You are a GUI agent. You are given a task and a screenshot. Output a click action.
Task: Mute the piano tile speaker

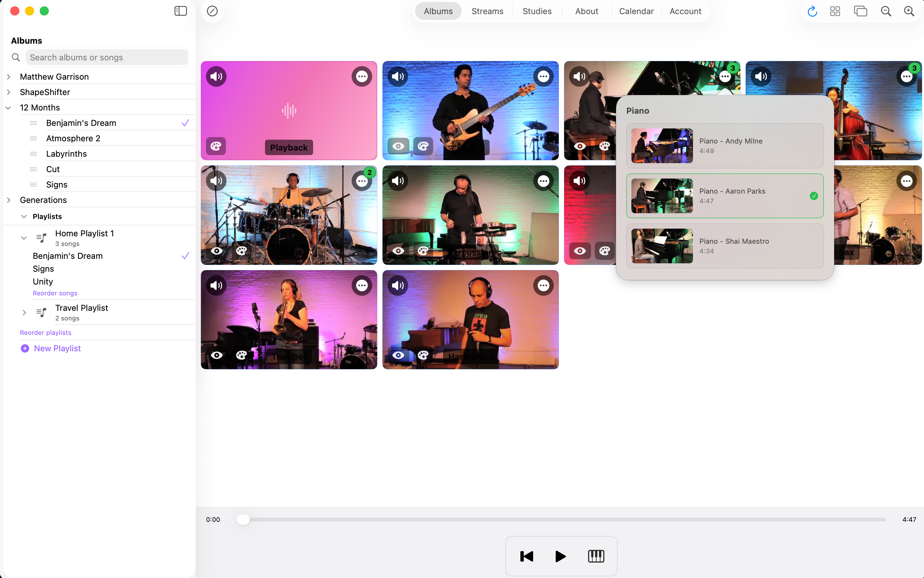579,76
